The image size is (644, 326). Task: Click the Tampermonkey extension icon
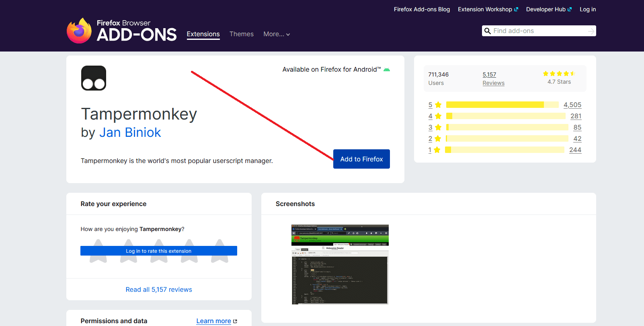[x=94, y=78]
